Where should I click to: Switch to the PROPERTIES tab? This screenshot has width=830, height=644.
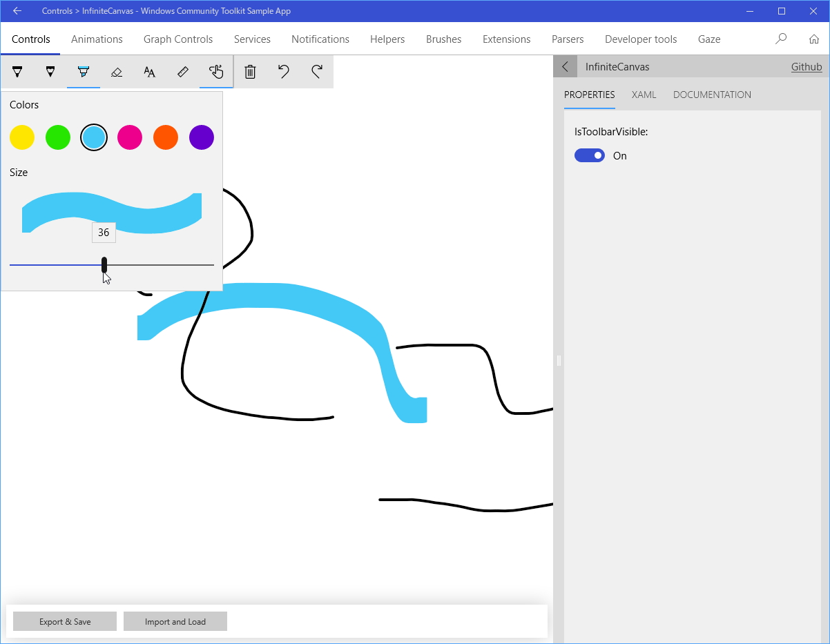coord(590,95)
